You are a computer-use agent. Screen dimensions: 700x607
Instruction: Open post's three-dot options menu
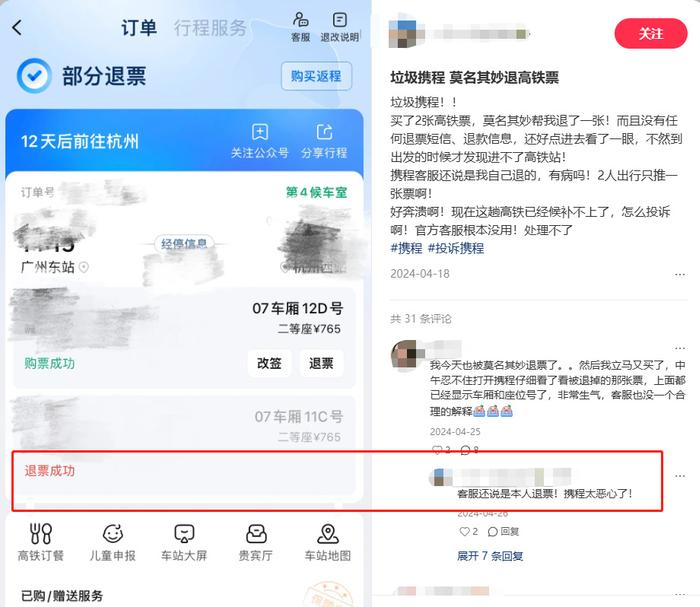coord(679,274)
